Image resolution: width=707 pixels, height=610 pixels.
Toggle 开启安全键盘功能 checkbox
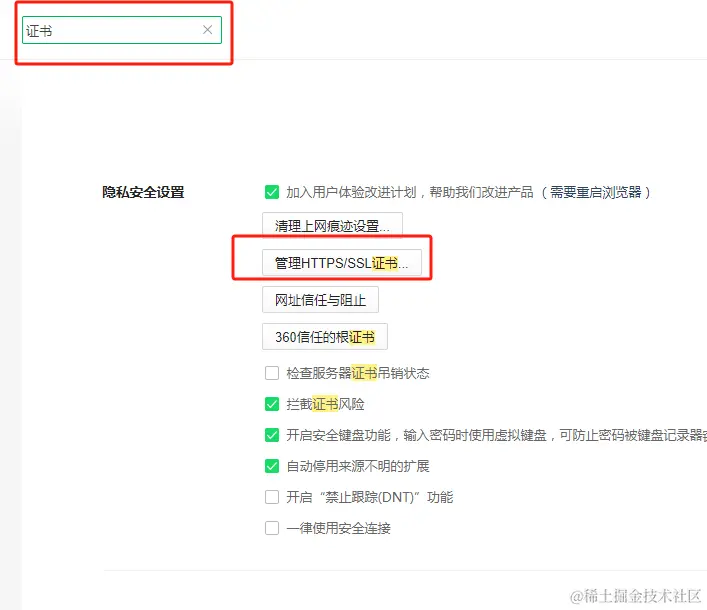point(272,435)
